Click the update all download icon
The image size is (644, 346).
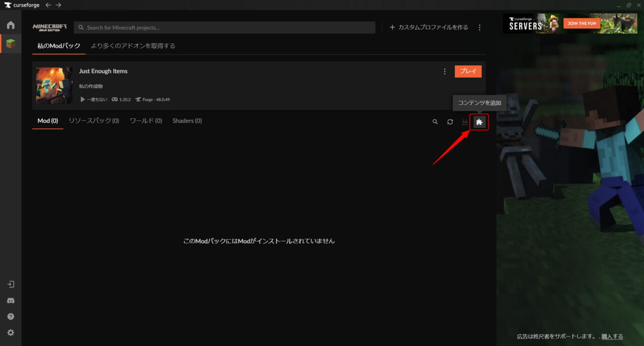click(465, 122)
